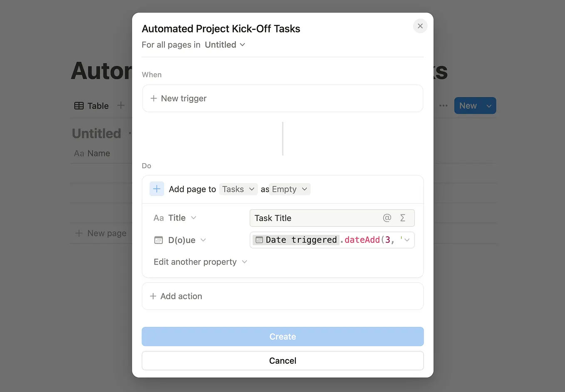565x392 pixels.
Task: Open the ellipsis options icon beside New button
Action: pos(443,105)
